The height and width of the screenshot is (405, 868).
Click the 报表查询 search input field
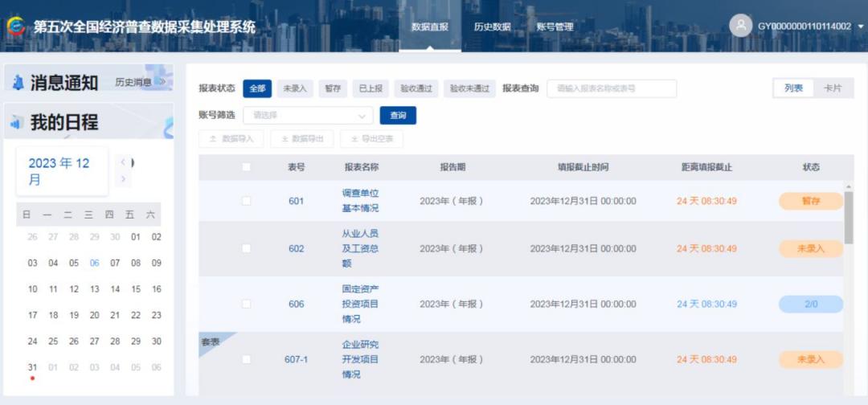[612, 88]
